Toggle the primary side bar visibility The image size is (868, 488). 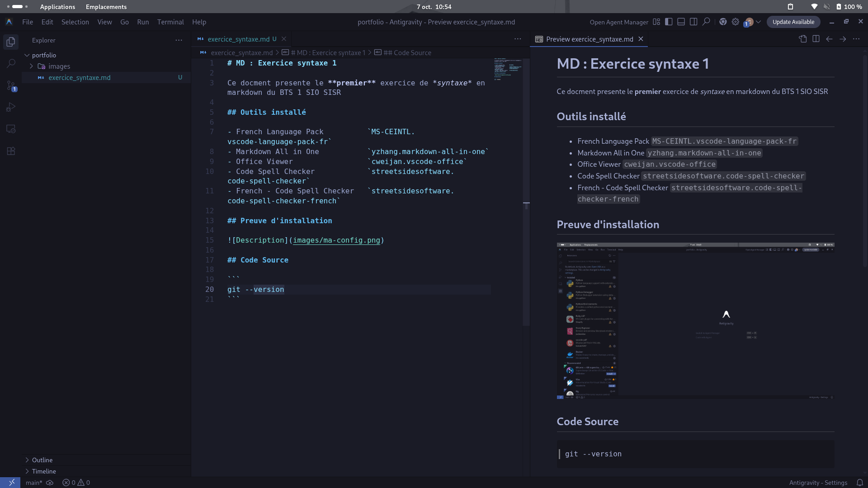coord(669,22)
